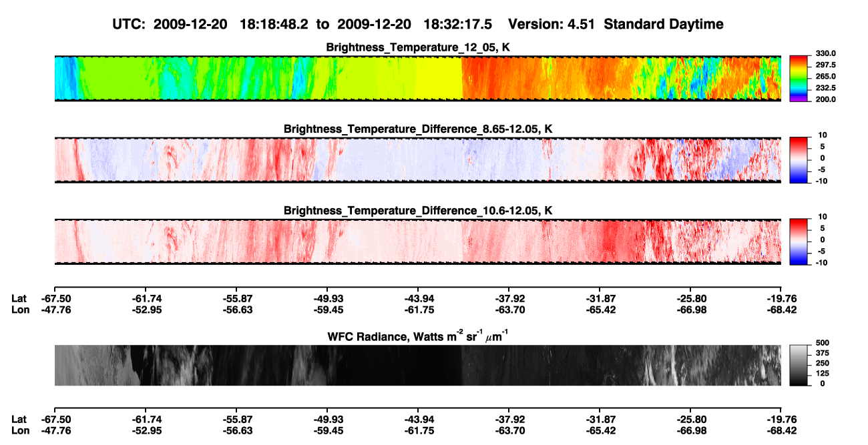Image resolution: width=868 pixels, height=445 pixels.
Task: Click the Brightness_Temperature_Difference_10.6-12.05, K title
Action: 417,211
